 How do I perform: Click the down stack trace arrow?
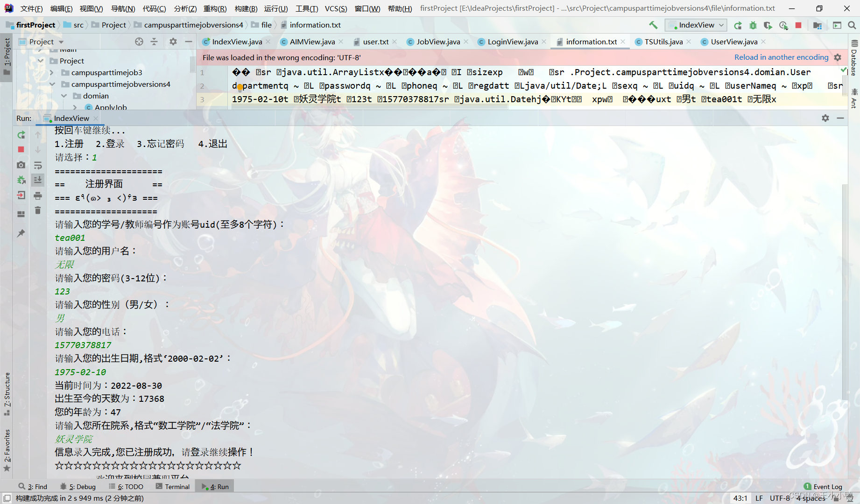click(38, 149)
